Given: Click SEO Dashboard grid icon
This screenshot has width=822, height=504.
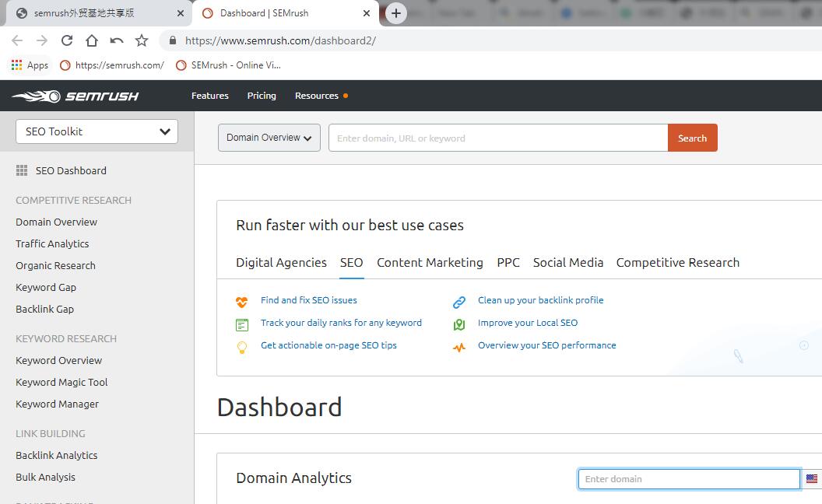Looking at the screenshot, I should (22, 170).
